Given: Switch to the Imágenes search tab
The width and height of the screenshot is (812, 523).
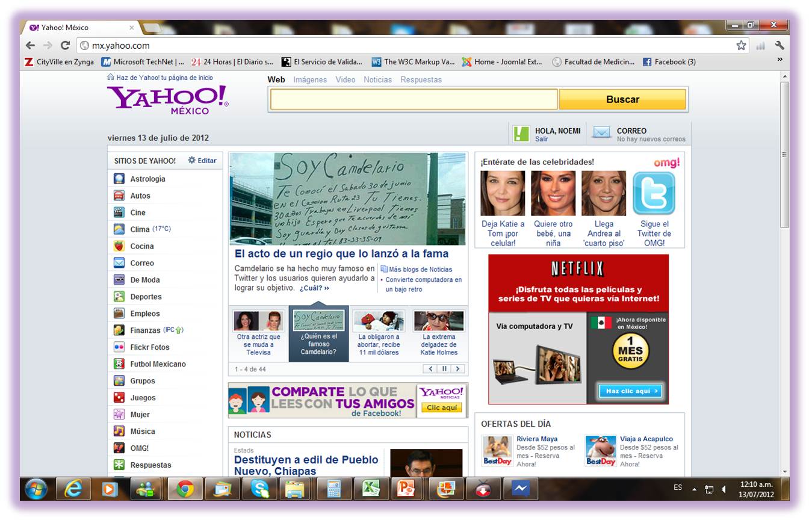Looking at the screenshot, I should point(310,79).
